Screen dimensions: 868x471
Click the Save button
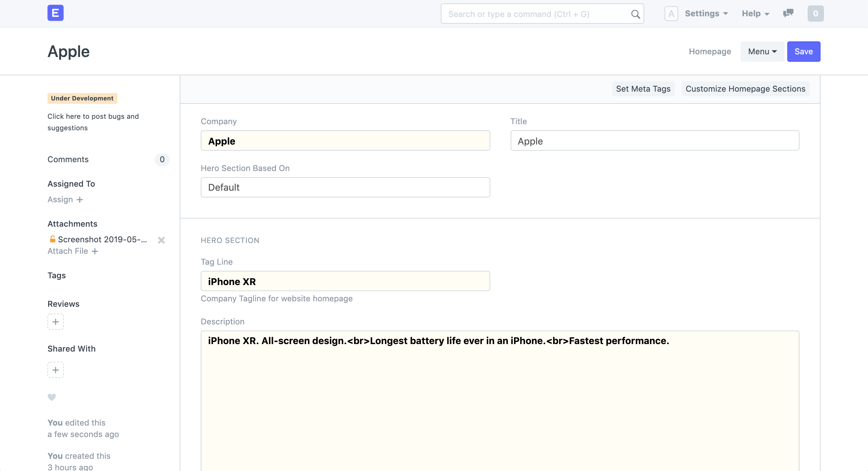click(804, 52)
